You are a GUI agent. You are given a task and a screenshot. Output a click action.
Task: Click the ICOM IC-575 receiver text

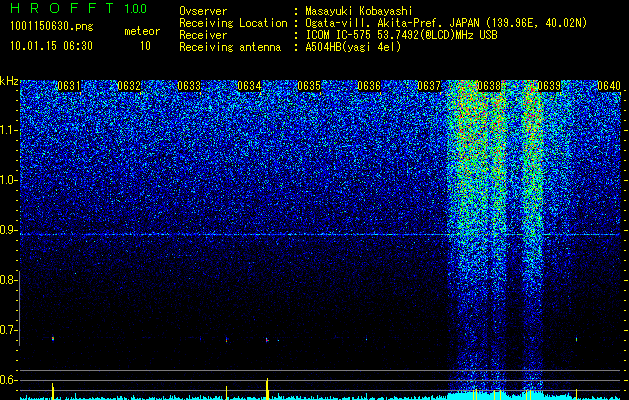[401, 35]
